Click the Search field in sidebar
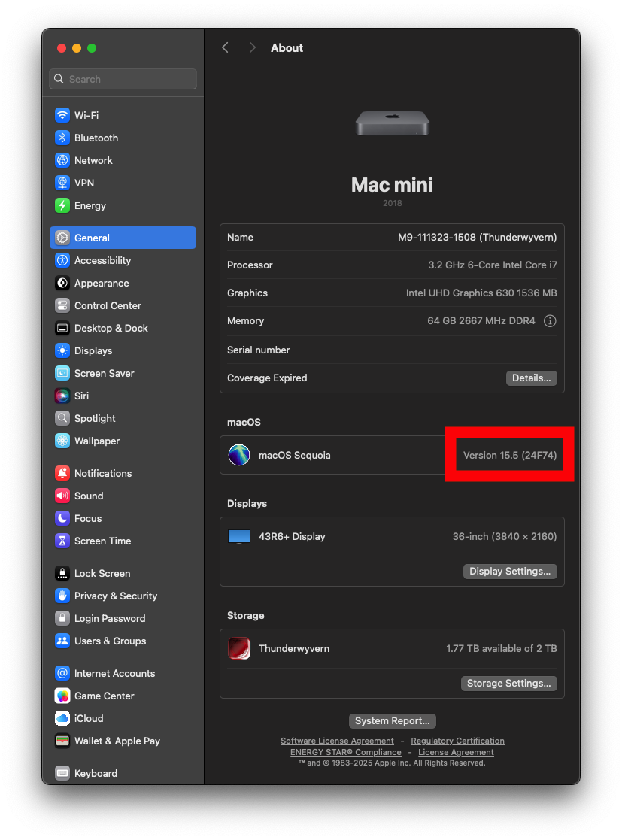Image resolution: width=622 pixels, height=840 pixels. coord(123,79)
